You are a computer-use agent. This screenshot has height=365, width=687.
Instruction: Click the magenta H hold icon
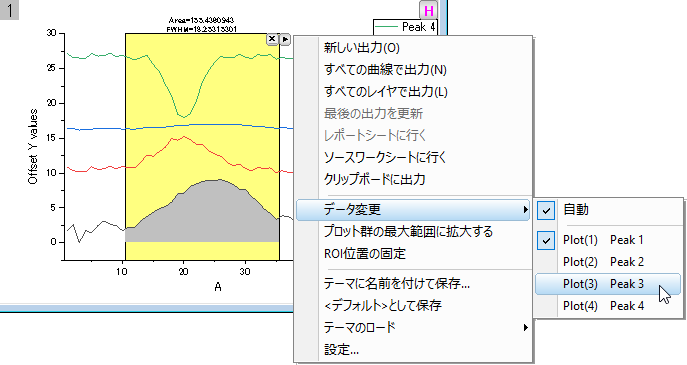[x=428, y=11]
